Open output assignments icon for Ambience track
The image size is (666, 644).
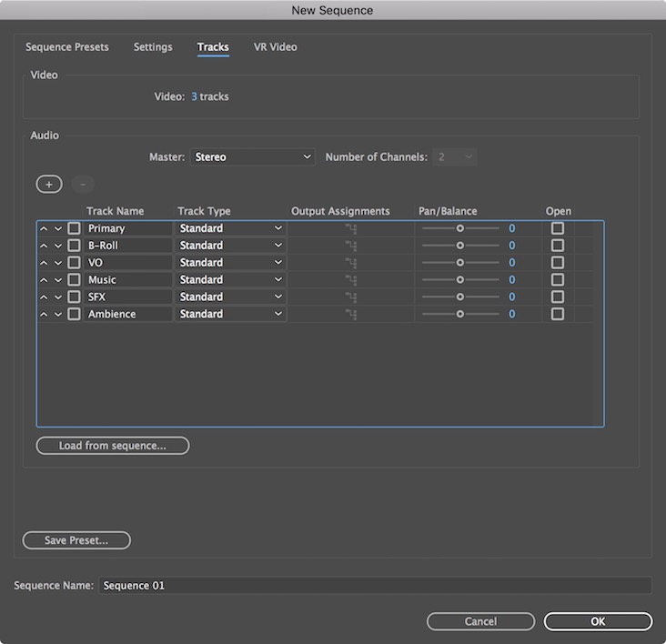(x=351, y=314)
